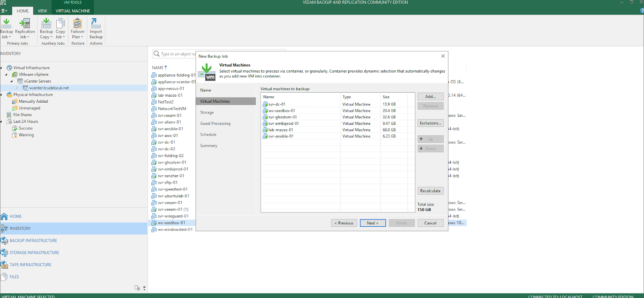Open the STORAGE INFRASTRUCTURE navigation pane
This screenshot has width=644, height=298.
[74, 252]
